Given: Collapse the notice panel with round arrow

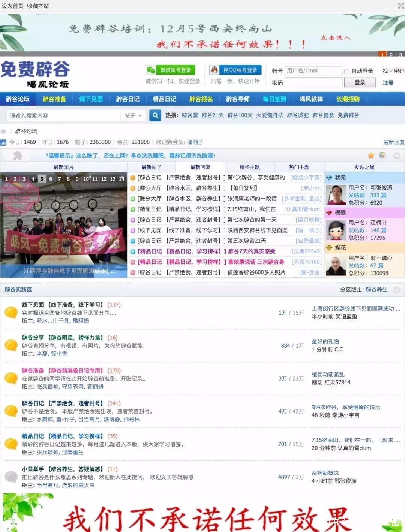Looking at the screenshot, I should (396, 155).
